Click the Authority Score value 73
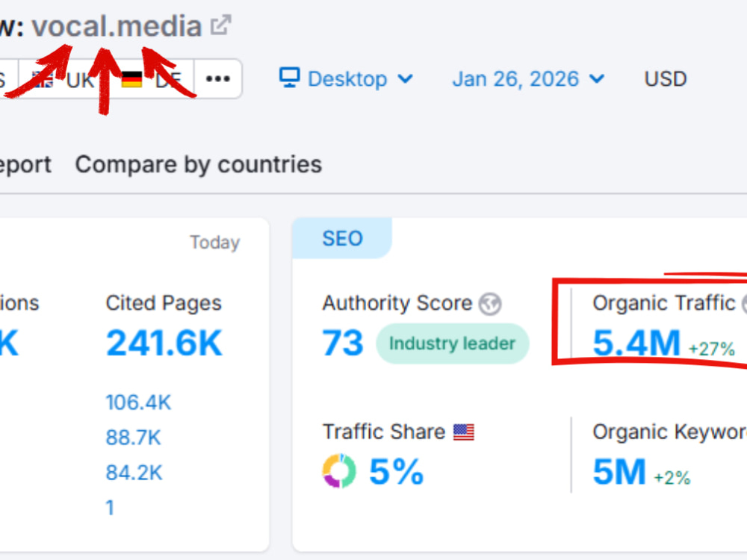Viewport: 747px width, 560px height. pyautogui.click(x=343, y=343)
